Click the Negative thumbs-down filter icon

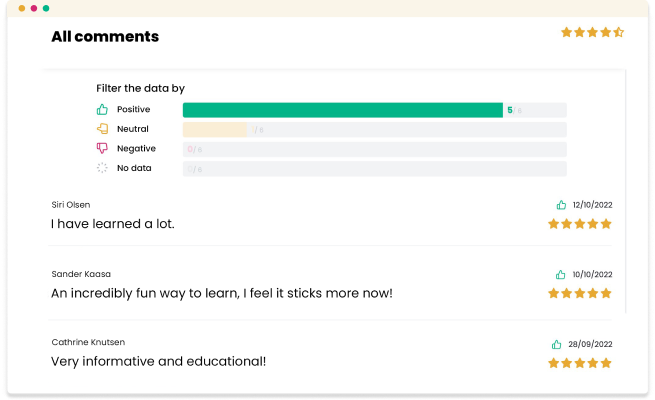pyautogui.click(x=102, y=148)
